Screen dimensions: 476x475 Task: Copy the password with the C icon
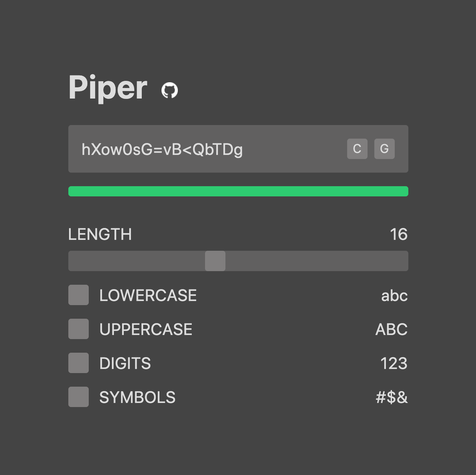(x=357, y=148)
